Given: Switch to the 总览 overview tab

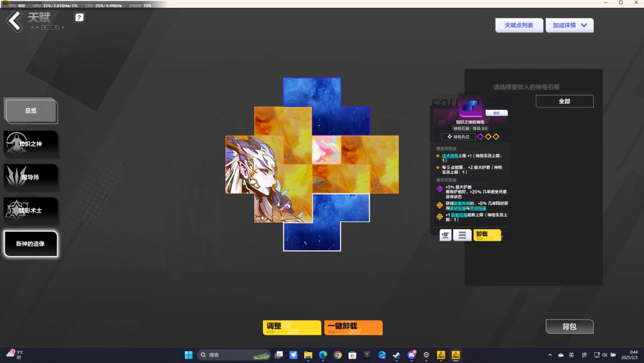Looking at the screenshot, I should (31, 110).
